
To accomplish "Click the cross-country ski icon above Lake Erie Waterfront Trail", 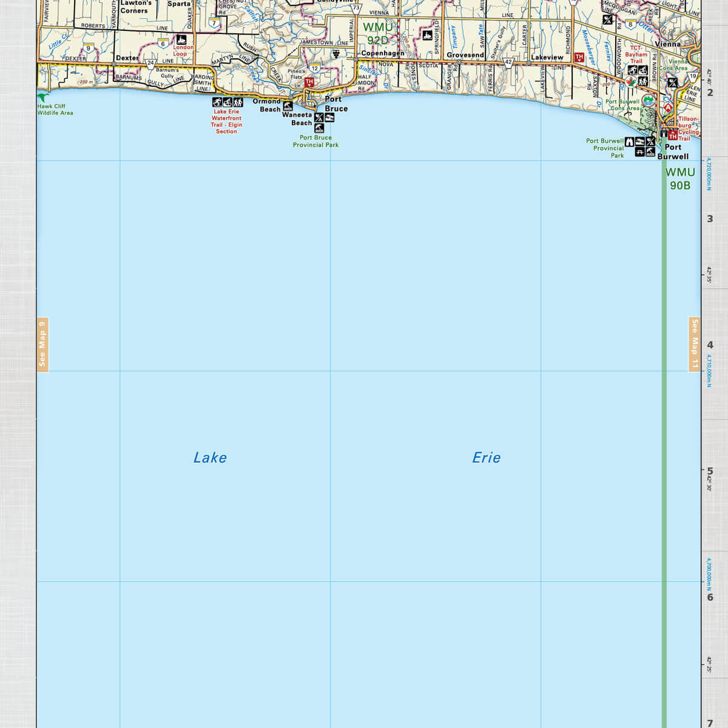I will coord(217,103).
